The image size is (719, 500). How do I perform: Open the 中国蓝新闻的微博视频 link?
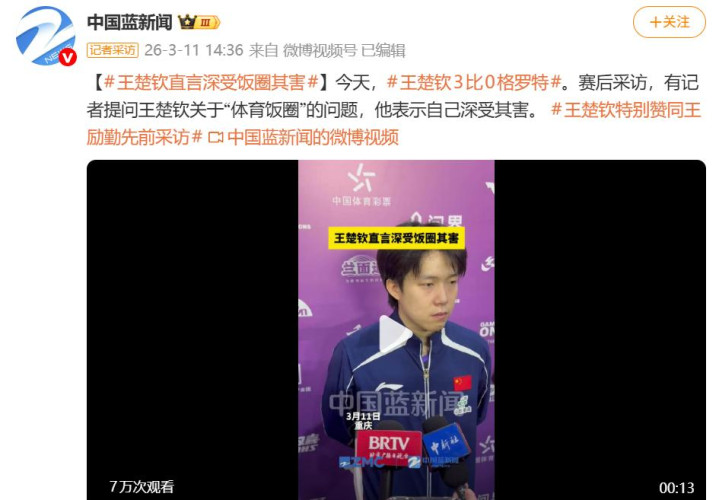(x=313, y=137)
